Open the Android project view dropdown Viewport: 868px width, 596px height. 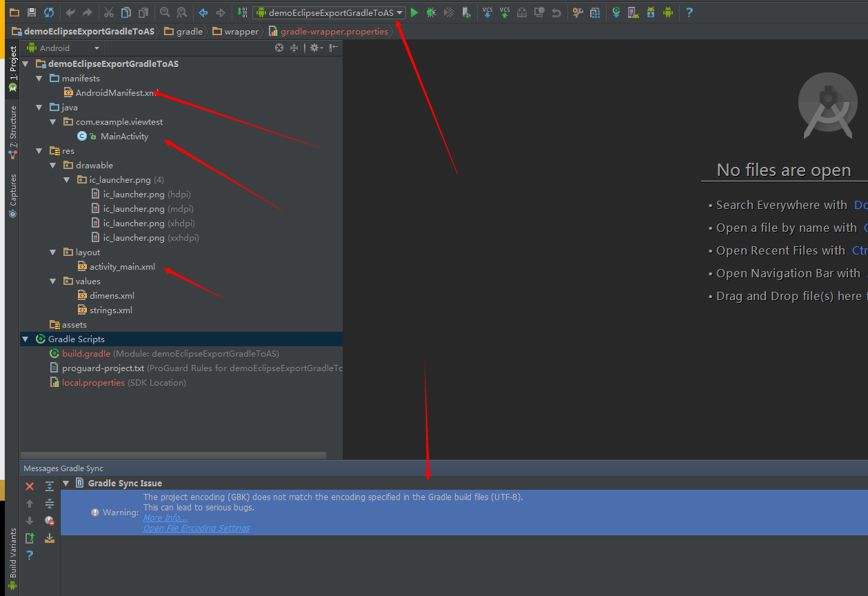[63, 48]
